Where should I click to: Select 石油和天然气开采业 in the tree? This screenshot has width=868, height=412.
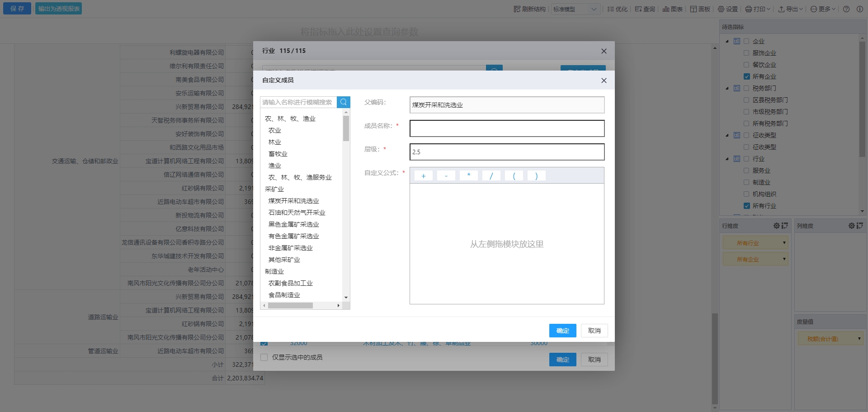(297, 213)
